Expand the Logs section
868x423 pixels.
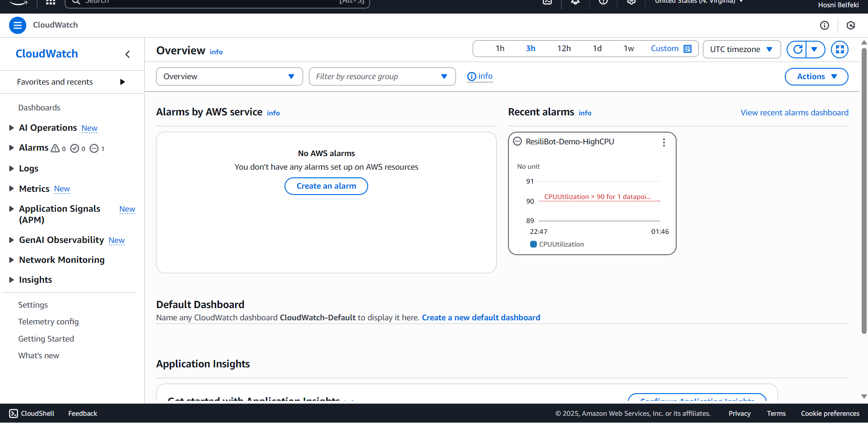click(x=12, y=168)
